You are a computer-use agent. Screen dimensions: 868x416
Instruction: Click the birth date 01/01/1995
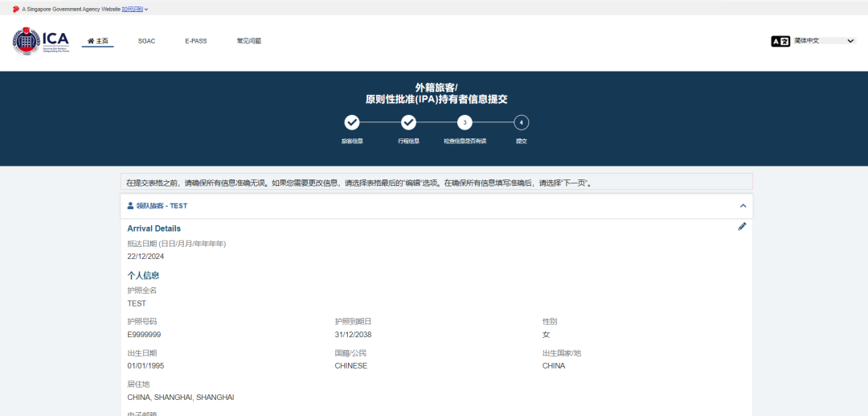coord(145,365)
